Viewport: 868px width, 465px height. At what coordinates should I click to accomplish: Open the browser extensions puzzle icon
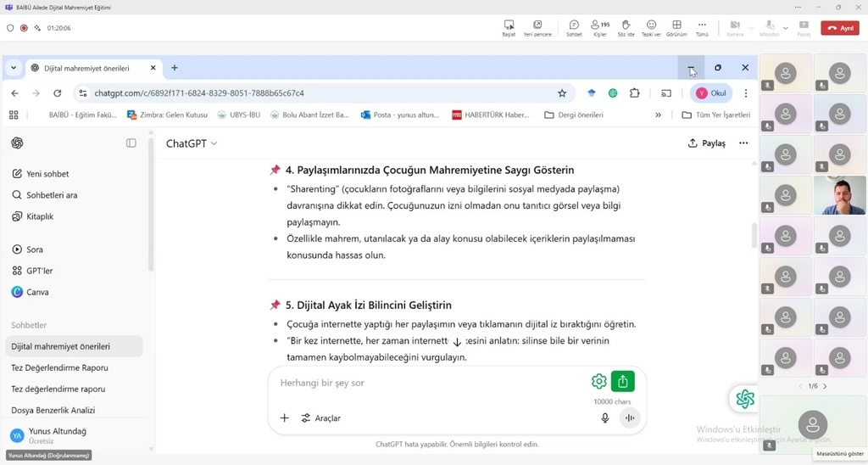point(634,93)
